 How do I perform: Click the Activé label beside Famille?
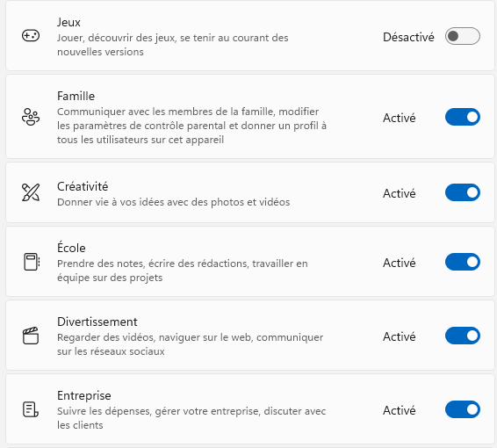click(399, 118)
